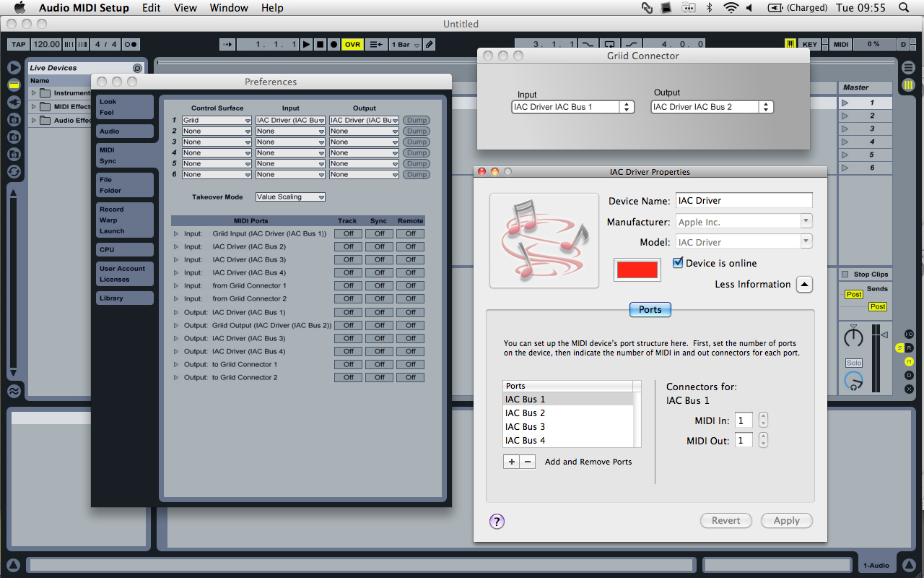This screenshot has width=924, height=578.
Task: Open File Browser 1 icon
Action: pos(14,119)
